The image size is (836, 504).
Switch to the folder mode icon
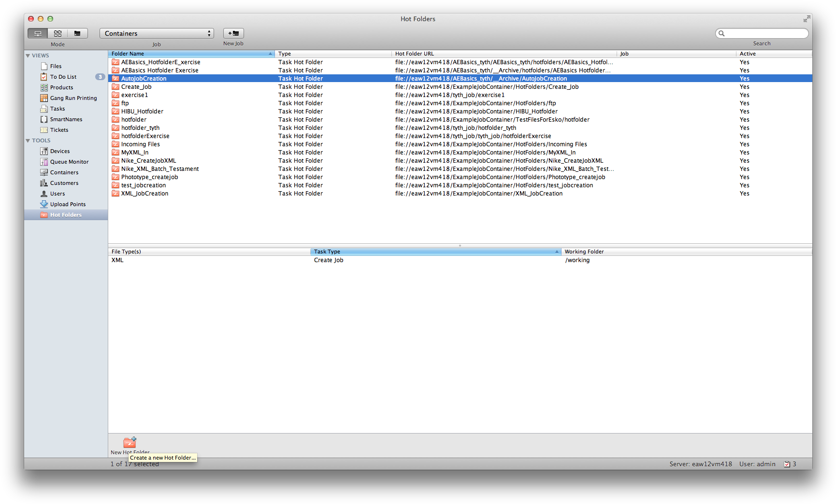click(77, 33)
